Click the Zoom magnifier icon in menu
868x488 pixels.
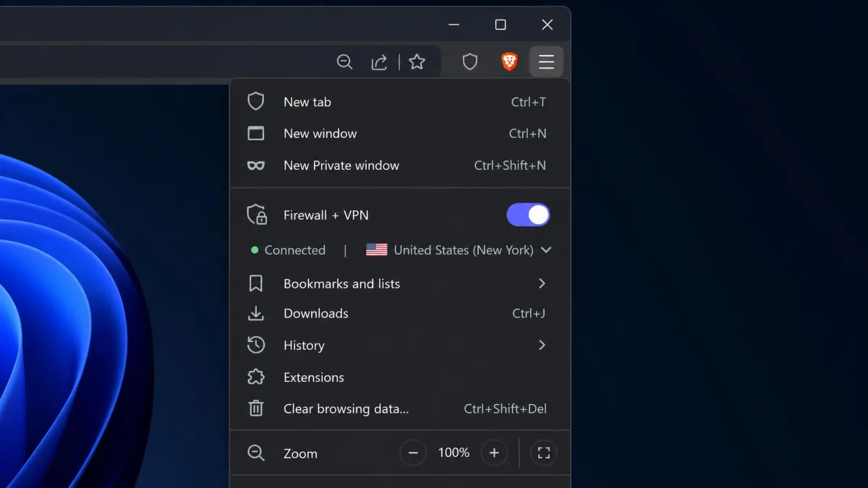point(256,453)
